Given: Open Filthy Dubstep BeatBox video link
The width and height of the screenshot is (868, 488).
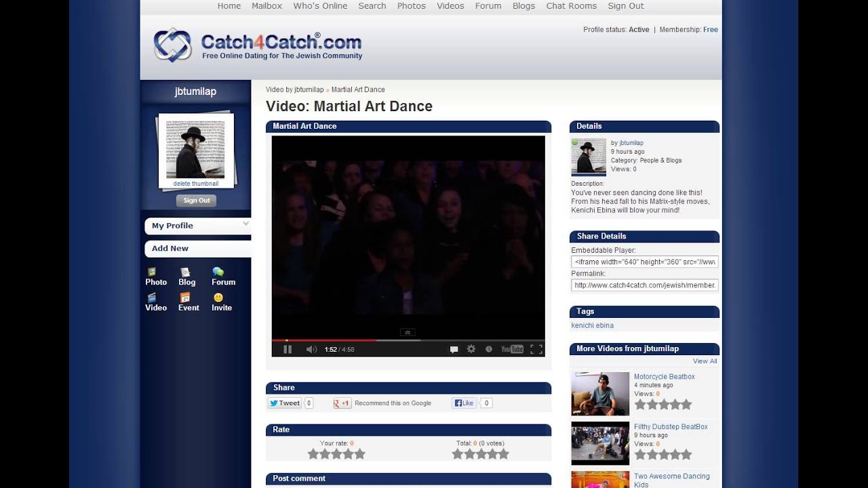Looking at the screenshot, I should [x=671, y=427].
